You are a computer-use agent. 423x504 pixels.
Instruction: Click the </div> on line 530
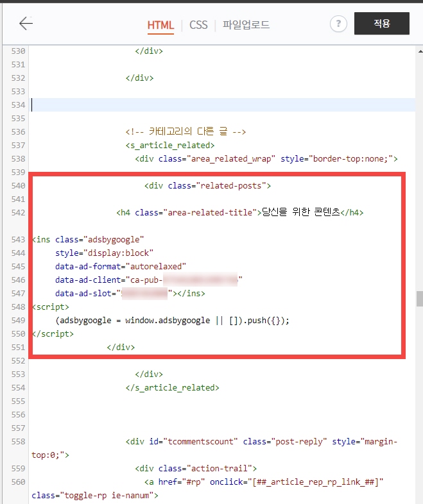click(x=149, y=51)
